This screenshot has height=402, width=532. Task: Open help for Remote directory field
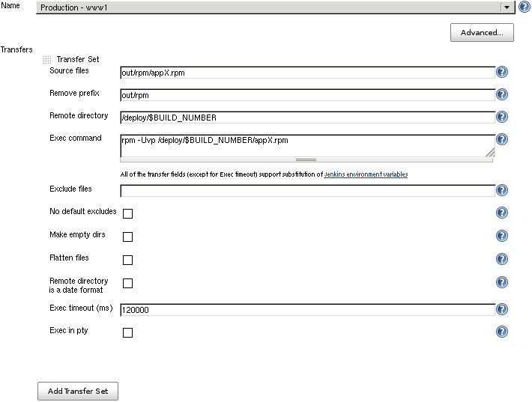point(502,117)
